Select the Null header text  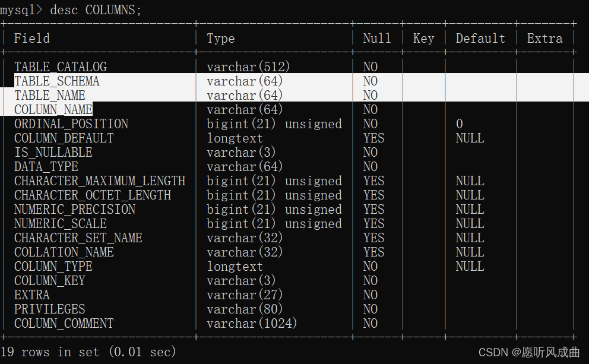377,39
